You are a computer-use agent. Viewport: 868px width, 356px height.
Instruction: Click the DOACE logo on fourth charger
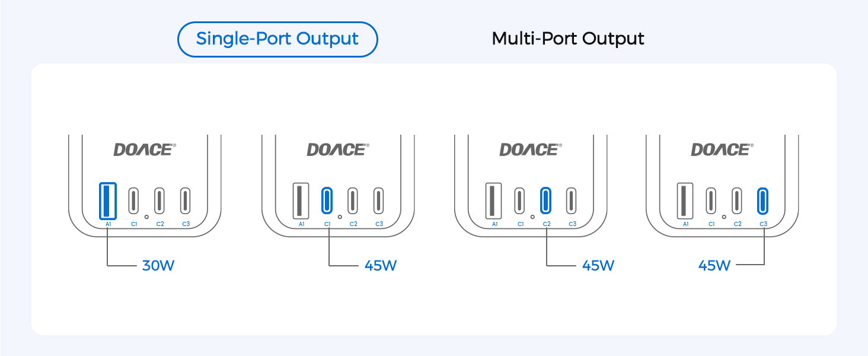pyautogui.click(x=722, y=150)
